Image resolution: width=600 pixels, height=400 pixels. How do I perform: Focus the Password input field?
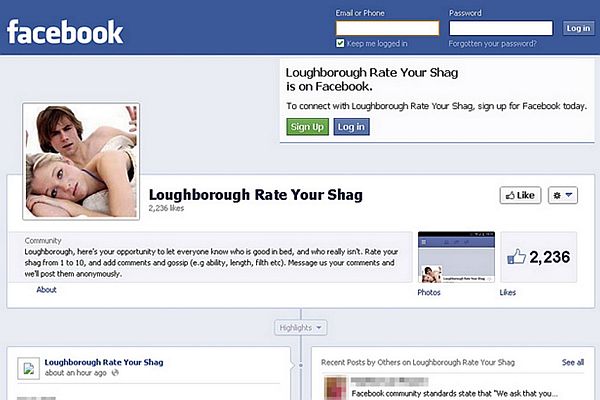point(501,28)
